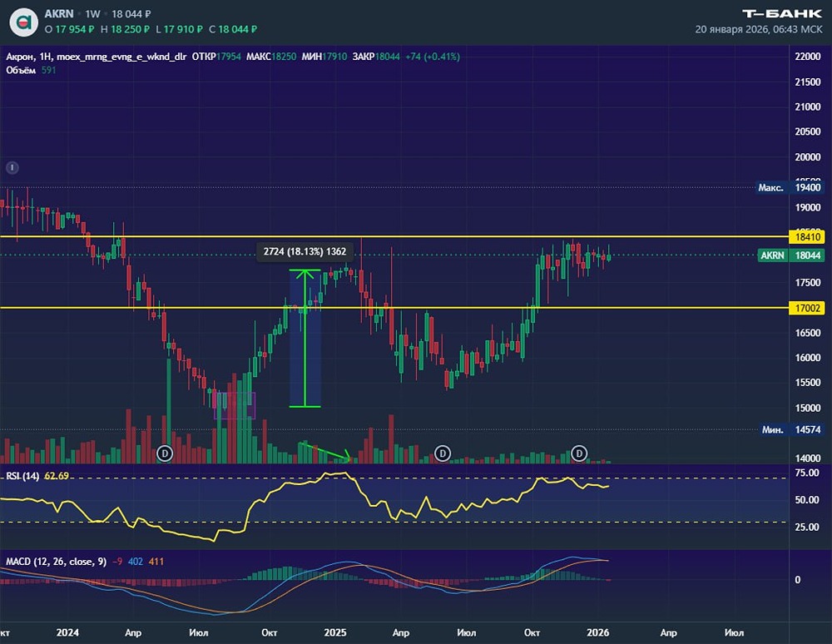Click the low value L 17 910 ₽

pos(180,29)
